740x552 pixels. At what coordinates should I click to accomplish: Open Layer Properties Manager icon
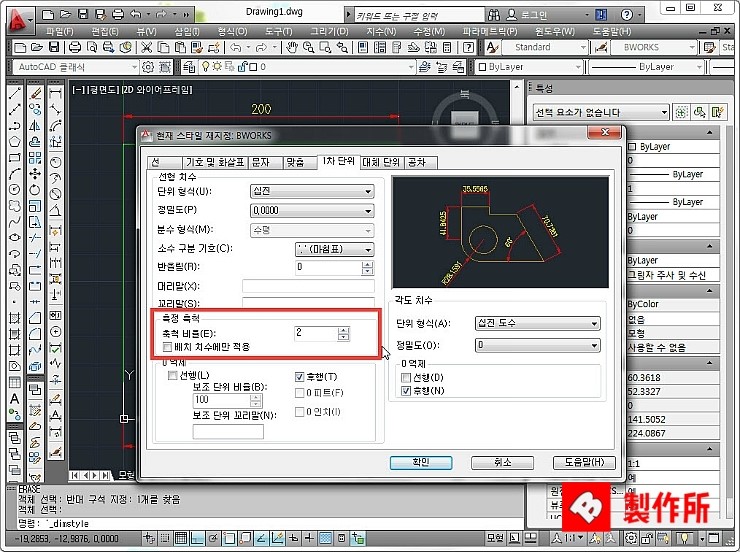coord(189,67)
